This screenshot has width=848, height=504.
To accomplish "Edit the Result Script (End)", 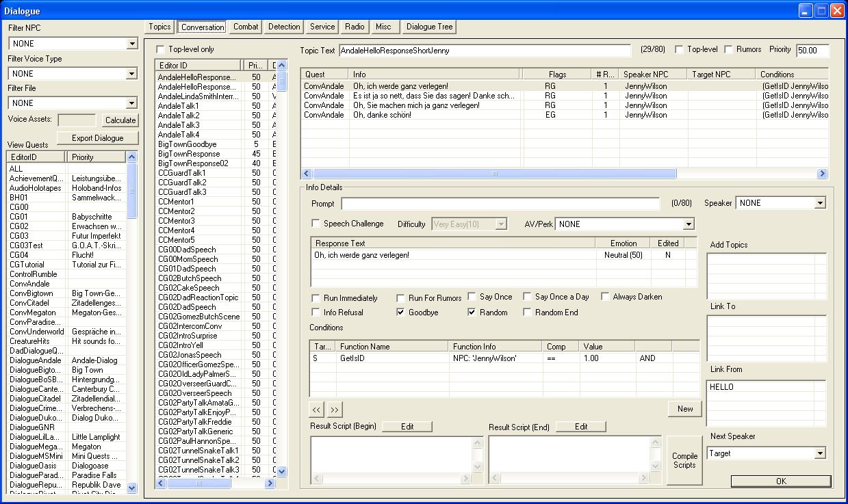I will (x=581, y=427).
